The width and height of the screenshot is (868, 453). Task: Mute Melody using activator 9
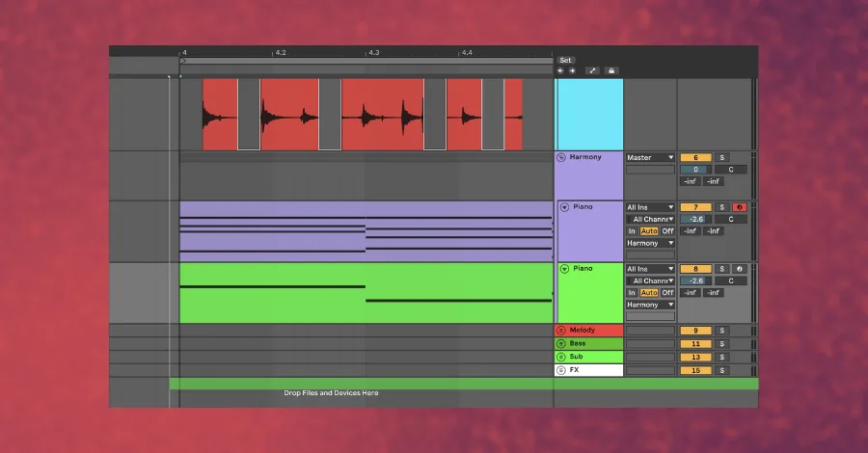(x=695, y=331)
